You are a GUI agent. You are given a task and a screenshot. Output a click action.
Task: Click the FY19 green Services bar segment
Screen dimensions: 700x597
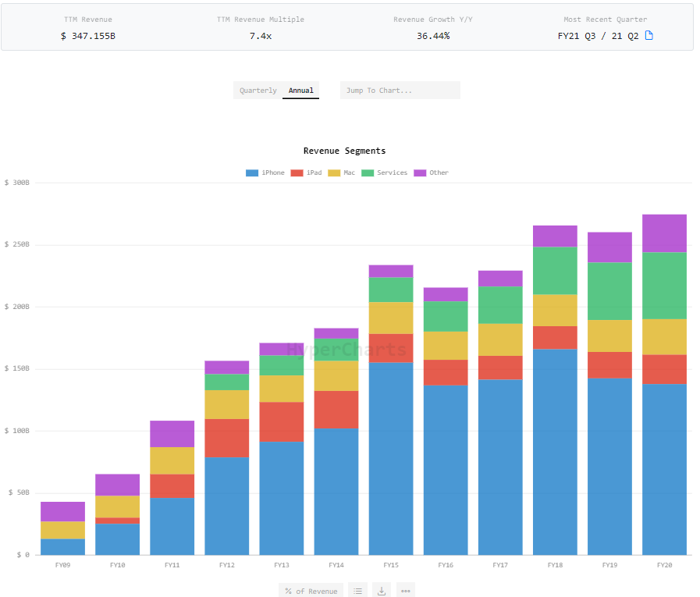pos(609,290)
